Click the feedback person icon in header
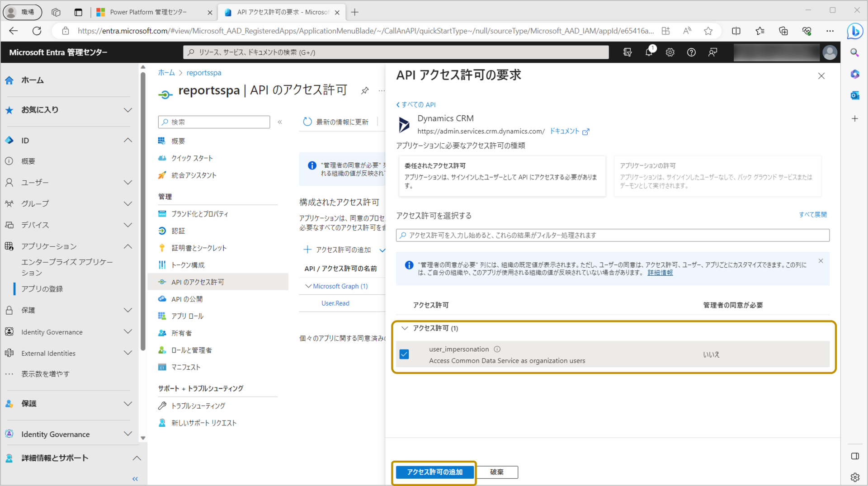868x486 pixels. 712,52
